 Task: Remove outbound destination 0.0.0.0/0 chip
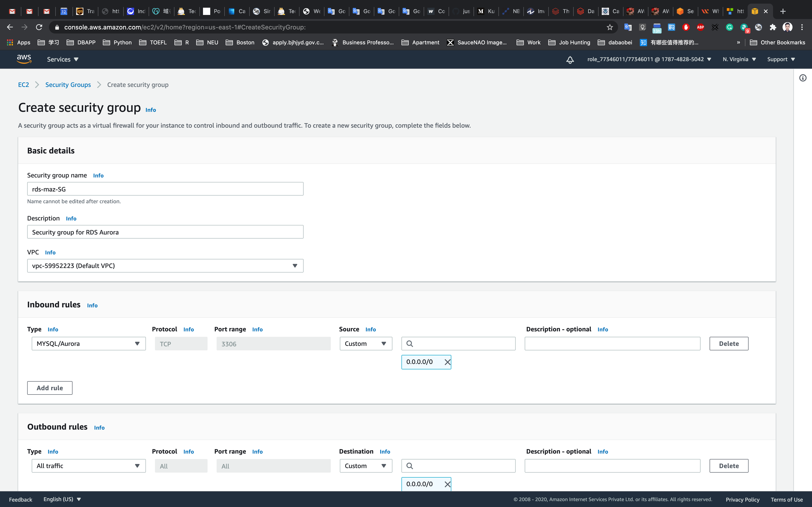[x=447, y=484]
